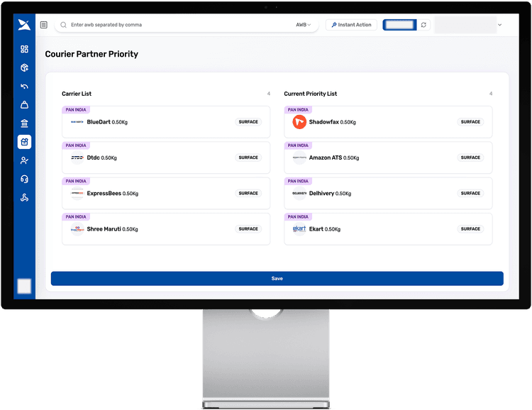Image resolution: width=532 pixels, height=410 pixels.
Task: Click SURFACE tag on Ekart card
Action: coord(470,229)
